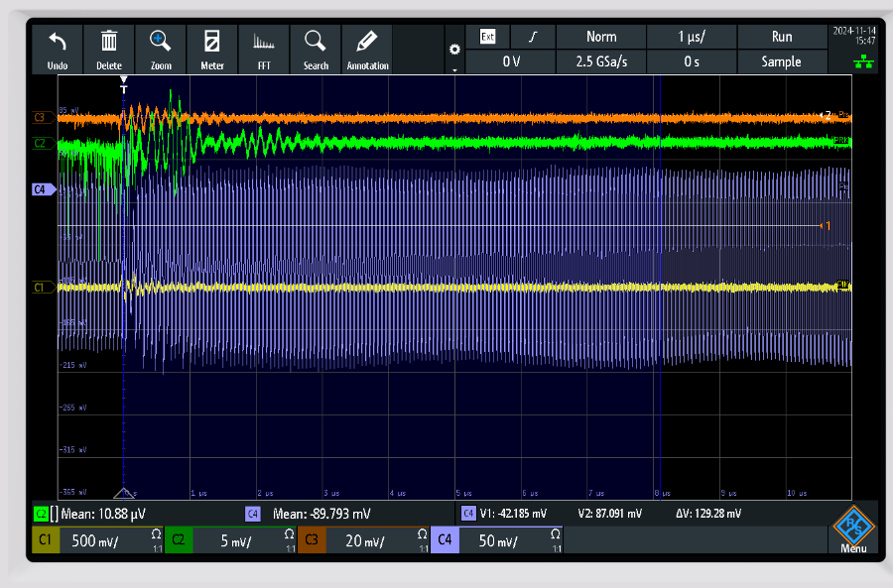893x588 pixels.
Task: Open the R&S Menu icon
Action: click(x=852, y=531)
